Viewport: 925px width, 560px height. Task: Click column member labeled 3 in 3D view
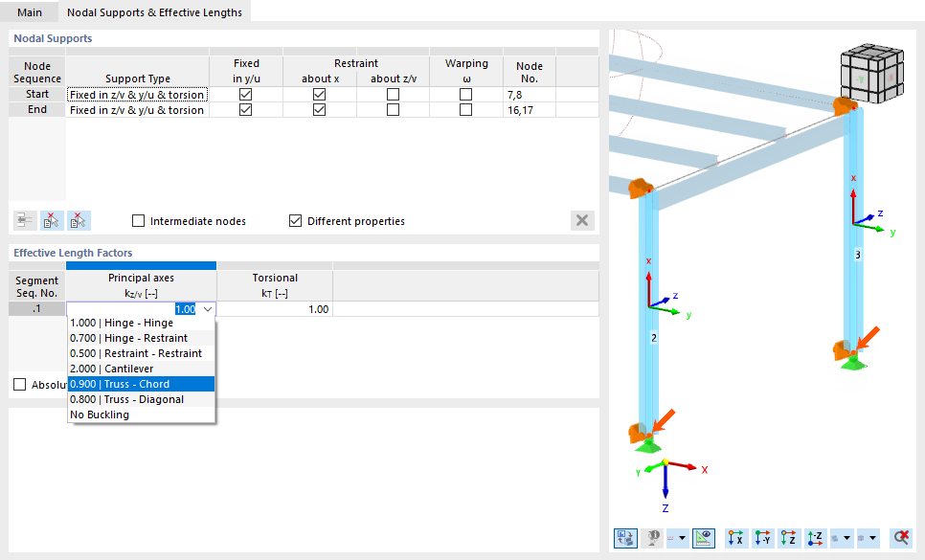pyautogui.click(x=853, y=230)
